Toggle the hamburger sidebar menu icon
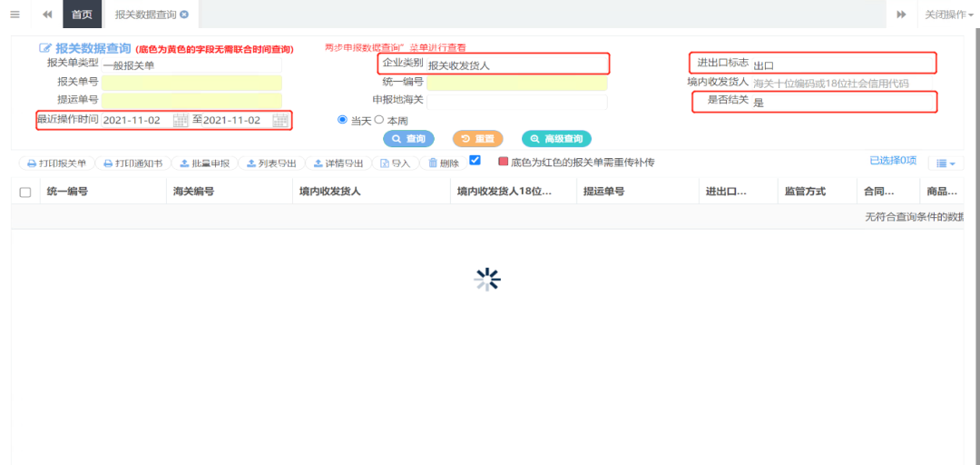Viewport: 980px width, 465px height. click(15, 15)
